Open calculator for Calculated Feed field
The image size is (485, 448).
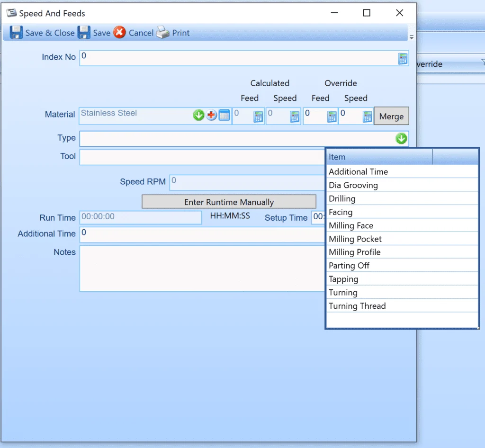pyautogui.click(x=258, y=116)
